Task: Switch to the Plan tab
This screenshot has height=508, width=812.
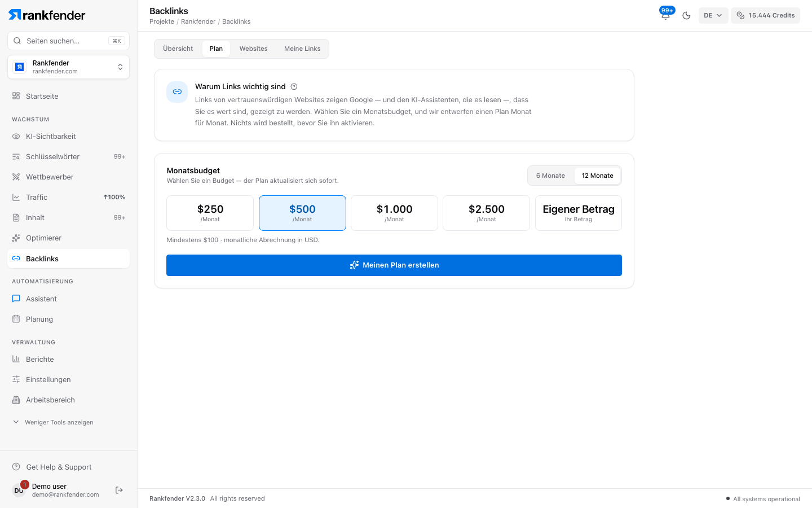Action: [216, 49]
